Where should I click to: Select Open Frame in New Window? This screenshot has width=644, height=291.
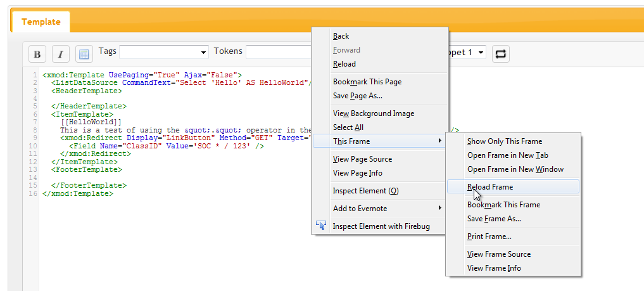coord(513,169)
